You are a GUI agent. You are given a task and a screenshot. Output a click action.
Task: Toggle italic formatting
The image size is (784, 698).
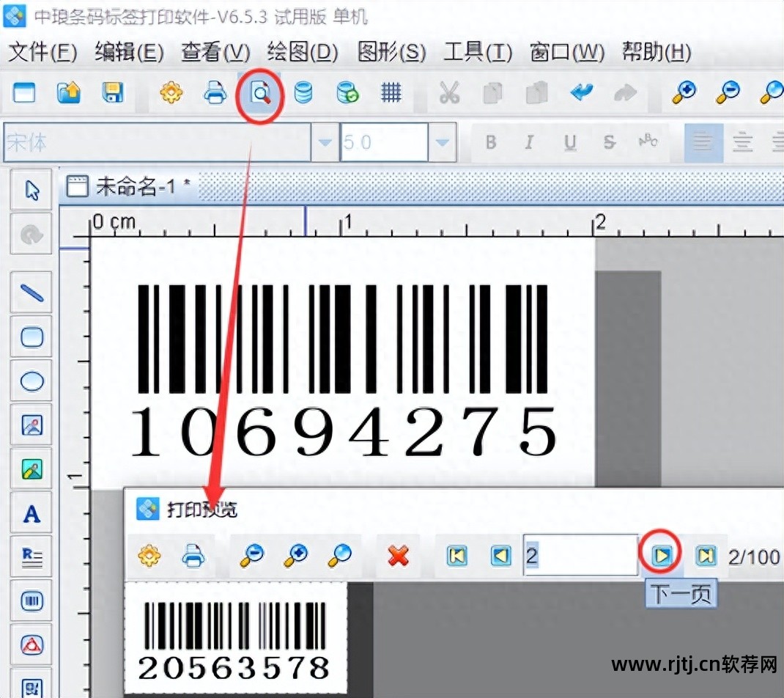[x=529, y=143]
